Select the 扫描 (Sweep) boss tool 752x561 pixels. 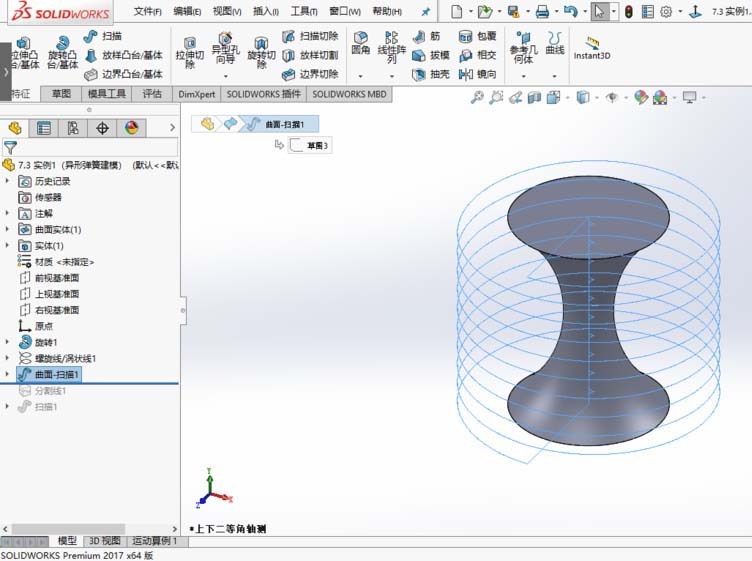pyautogui.click(x=102, y=36)
